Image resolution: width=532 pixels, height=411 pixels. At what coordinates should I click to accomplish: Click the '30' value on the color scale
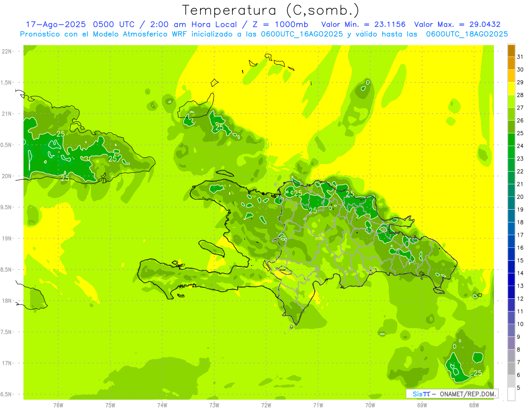(520, 70)
